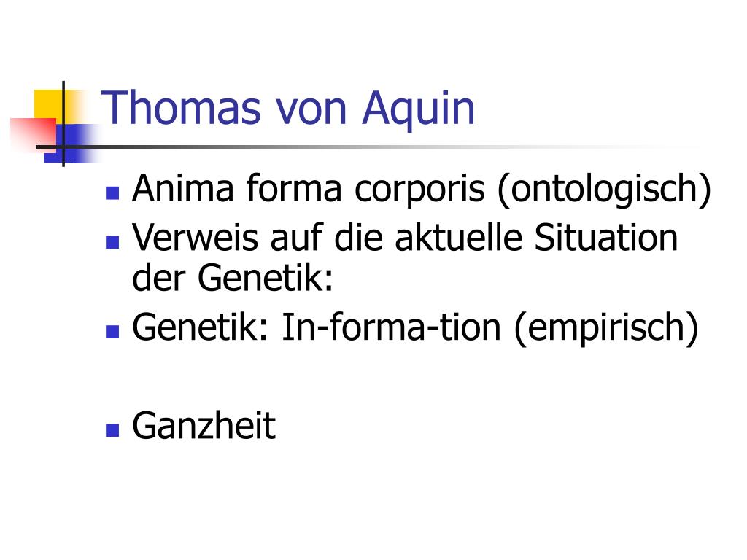The image size is (747, 560).
Task: Click the line der Genetik:
Action: (x=233, y=278)
